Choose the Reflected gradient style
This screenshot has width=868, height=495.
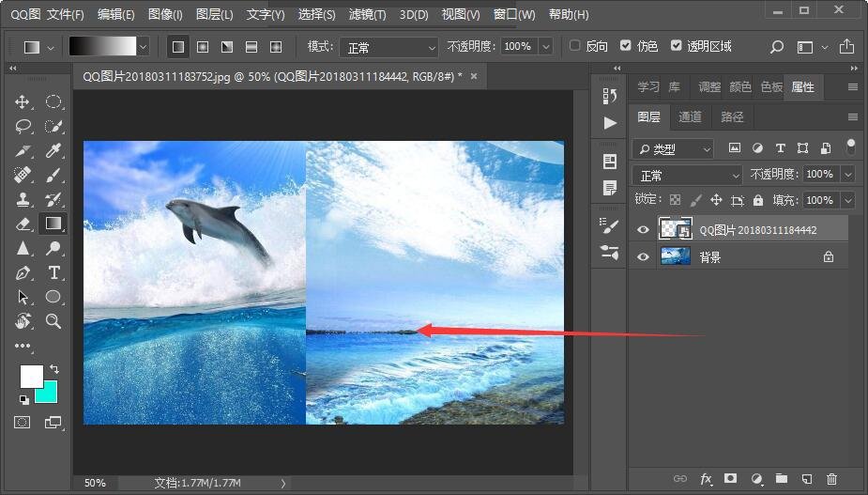(251, 47)
